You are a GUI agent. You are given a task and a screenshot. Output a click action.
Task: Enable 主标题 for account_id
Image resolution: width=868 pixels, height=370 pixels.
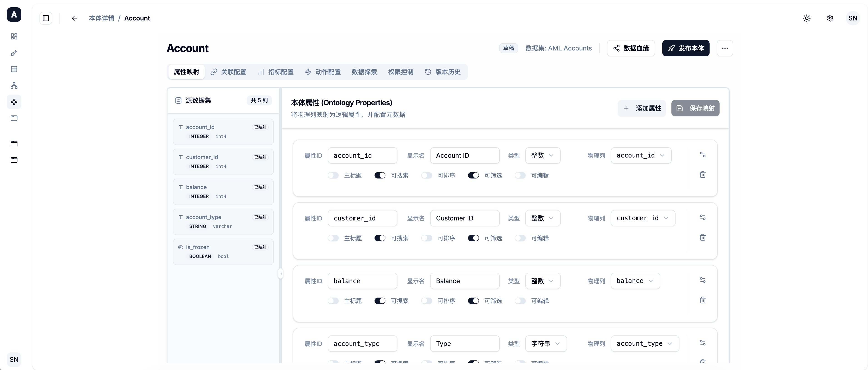click(333, 175)
